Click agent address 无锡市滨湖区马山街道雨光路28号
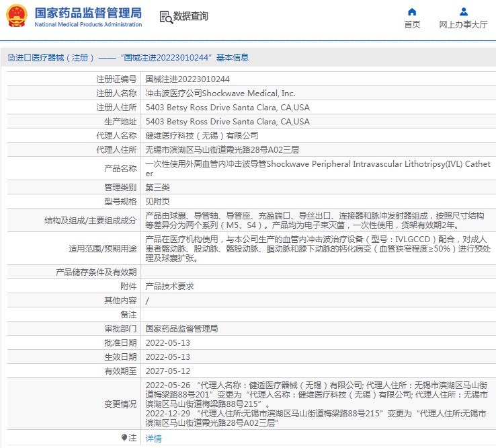 [222, 150]
